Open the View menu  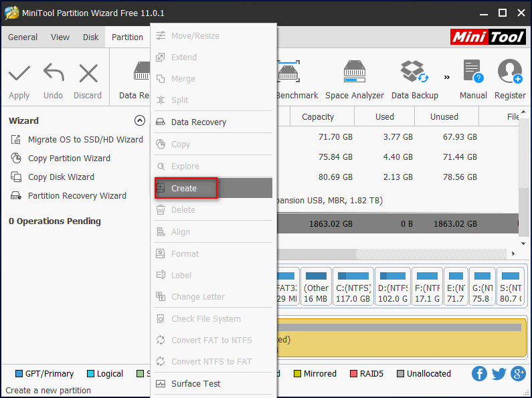[x=60, y=37]
